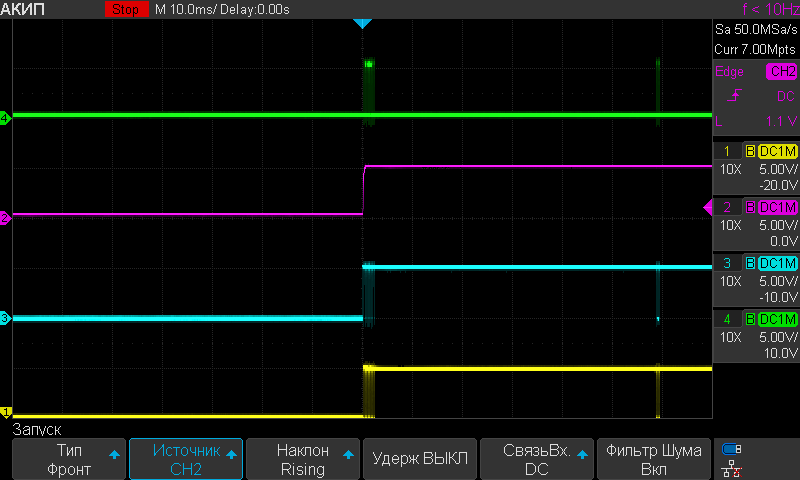800x480 pixels.
Task: Click the Delay:0.00s readout
Action: click(255, 9)
